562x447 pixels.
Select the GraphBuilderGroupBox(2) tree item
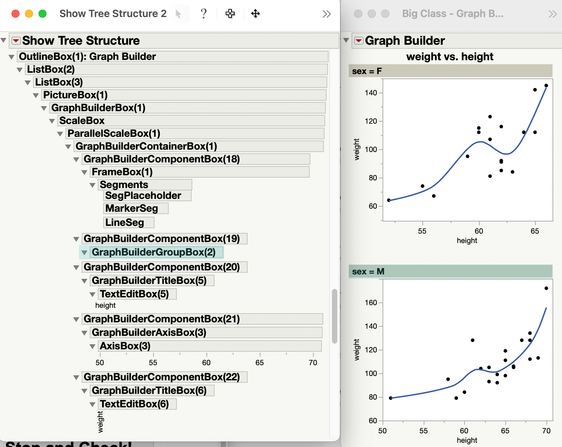point(153,252)
